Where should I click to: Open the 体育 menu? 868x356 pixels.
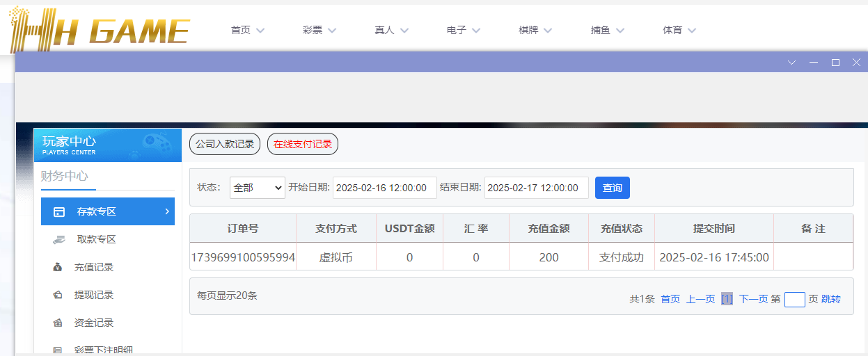click(679, 31)
